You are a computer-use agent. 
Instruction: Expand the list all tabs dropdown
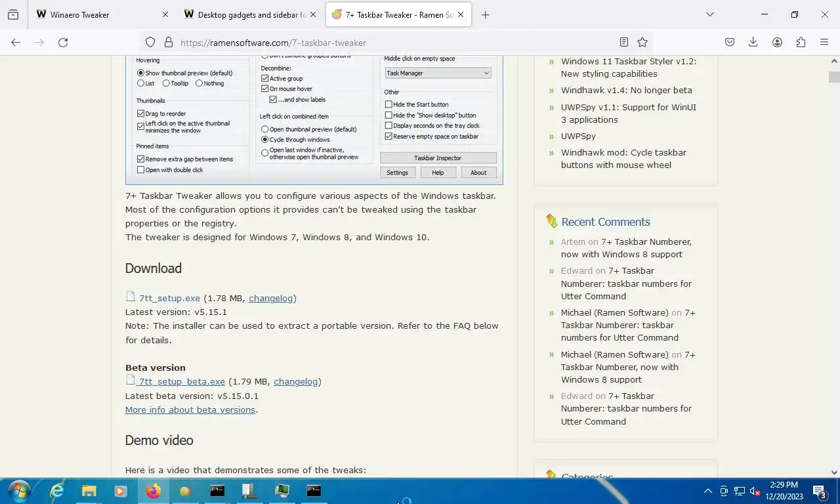[x=709, y=14]
